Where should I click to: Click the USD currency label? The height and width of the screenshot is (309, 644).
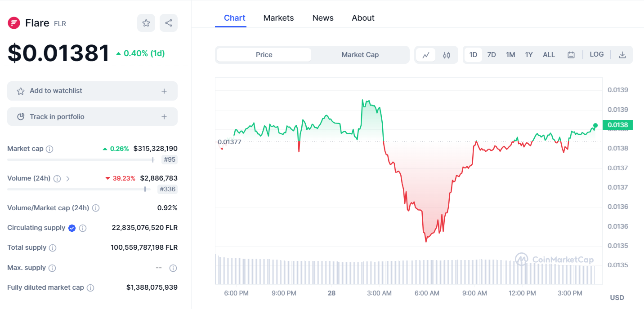click(617, 298)
